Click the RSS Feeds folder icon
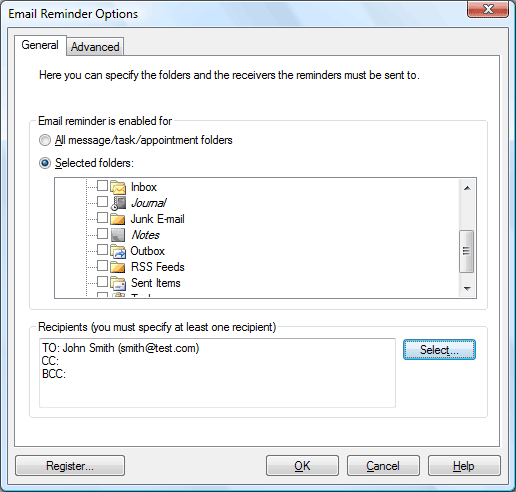Screen dimensions: 516x492 click(x=118, y=267)
